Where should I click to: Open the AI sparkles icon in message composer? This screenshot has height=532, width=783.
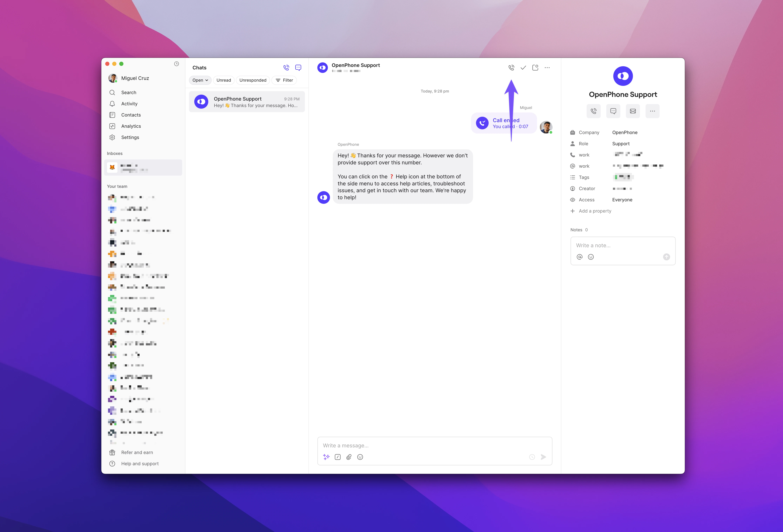[326, 457]
